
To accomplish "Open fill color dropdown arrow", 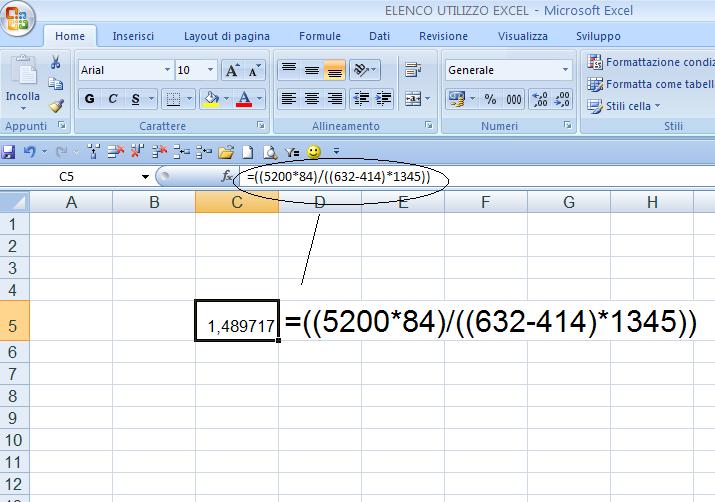I will (227, 99).
